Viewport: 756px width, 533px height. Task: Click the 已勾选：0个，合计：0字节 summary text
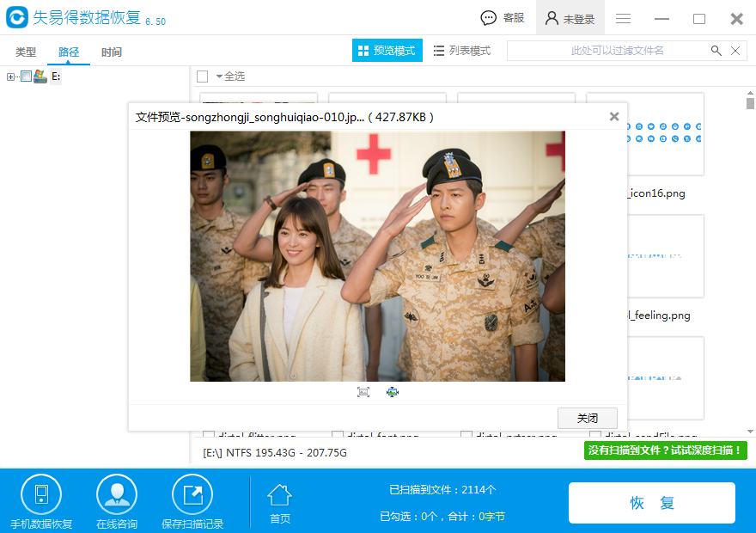(442, 517)
